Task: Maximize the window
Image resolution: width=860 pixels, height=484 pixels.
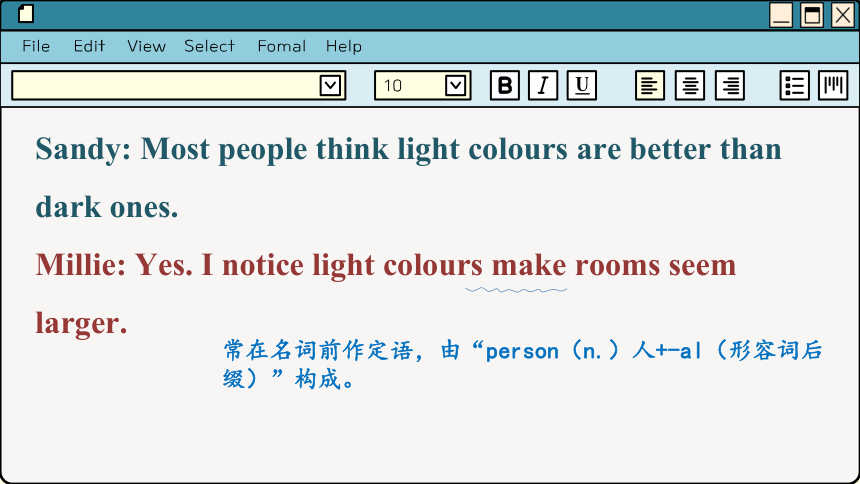Action: coord(812,15)
